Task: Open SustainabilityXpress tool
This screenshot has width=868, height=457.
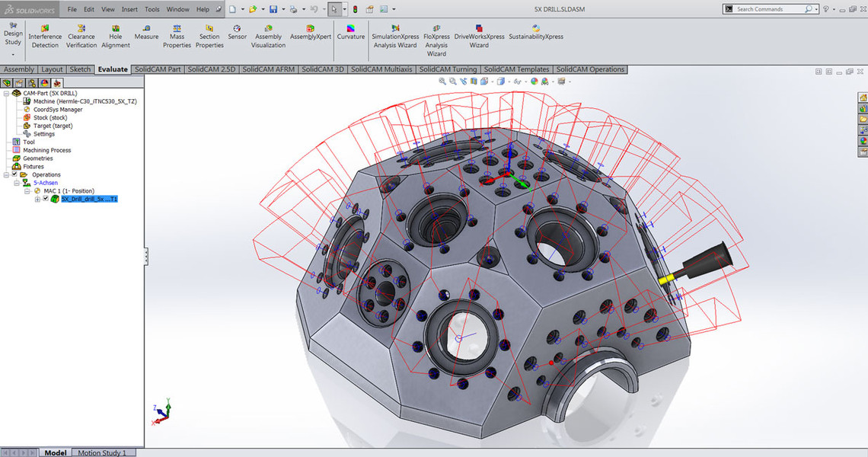Action: coord(536,28)
